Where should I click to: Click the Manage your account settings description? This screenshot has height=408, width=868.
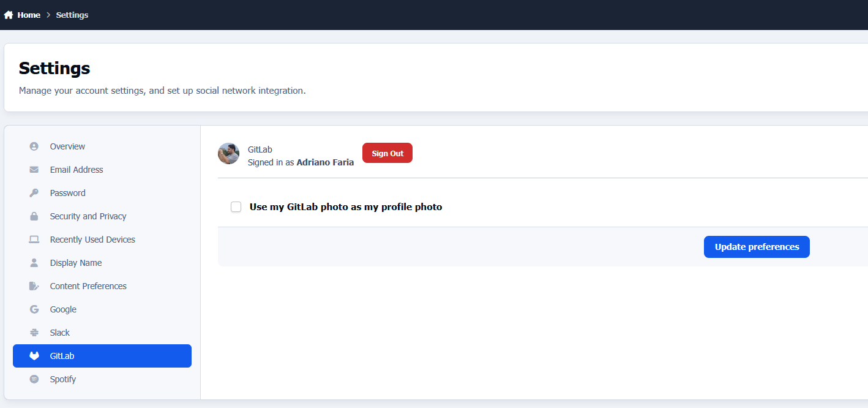point(162,91)
